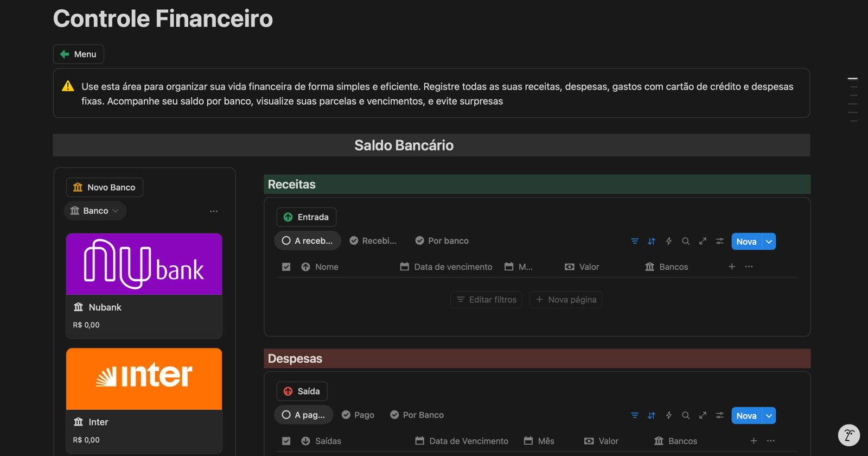Click the search icon in Despesas
This screenshot has height=456, width=868.
pyautogui.click(x=686, y=415)
